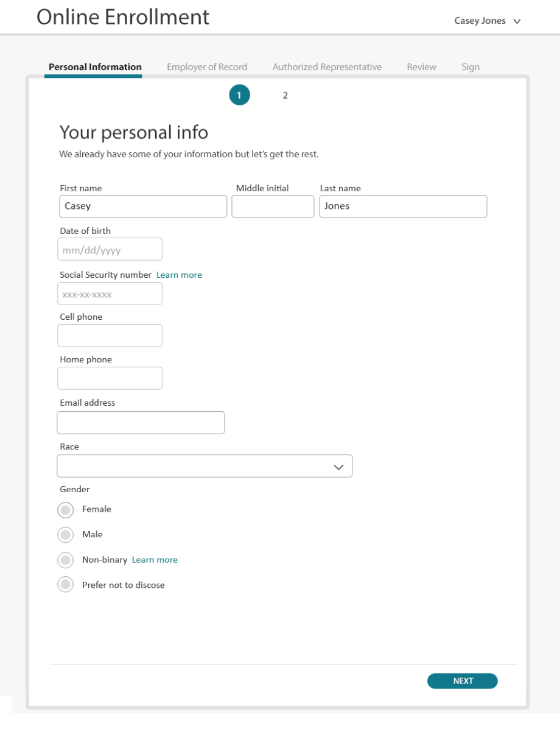Viewport: 560px width, 731px height.
Task: Open Learn more link beside Social Security number
Action: (x=179, y=275)
